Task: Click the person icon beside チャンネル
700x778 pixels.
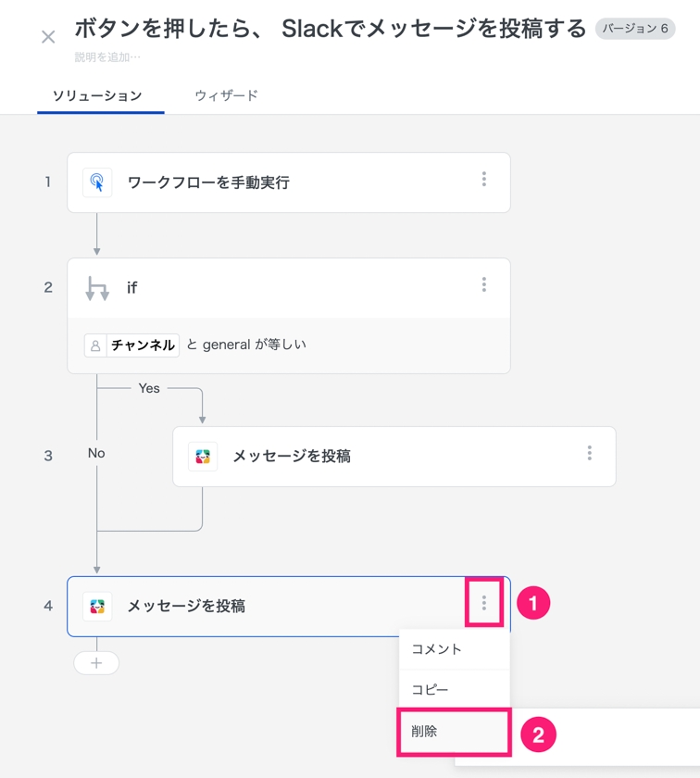Action: [95, 345]
